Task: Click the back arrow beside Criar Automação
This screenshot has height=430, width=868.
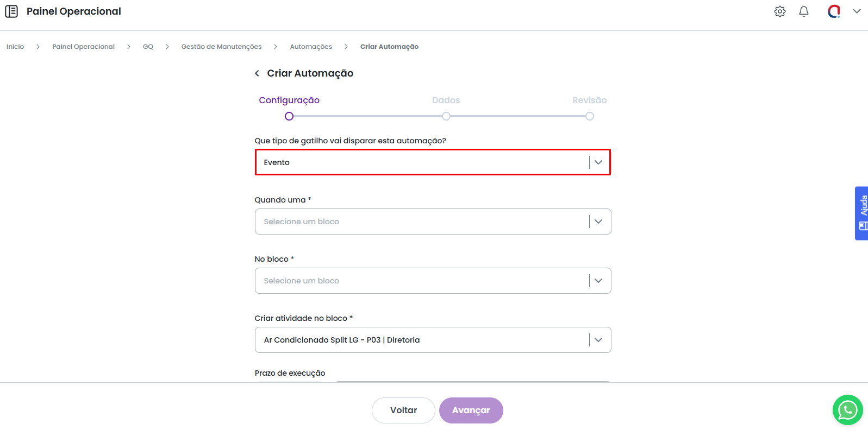Action: (x=257, y=73)
